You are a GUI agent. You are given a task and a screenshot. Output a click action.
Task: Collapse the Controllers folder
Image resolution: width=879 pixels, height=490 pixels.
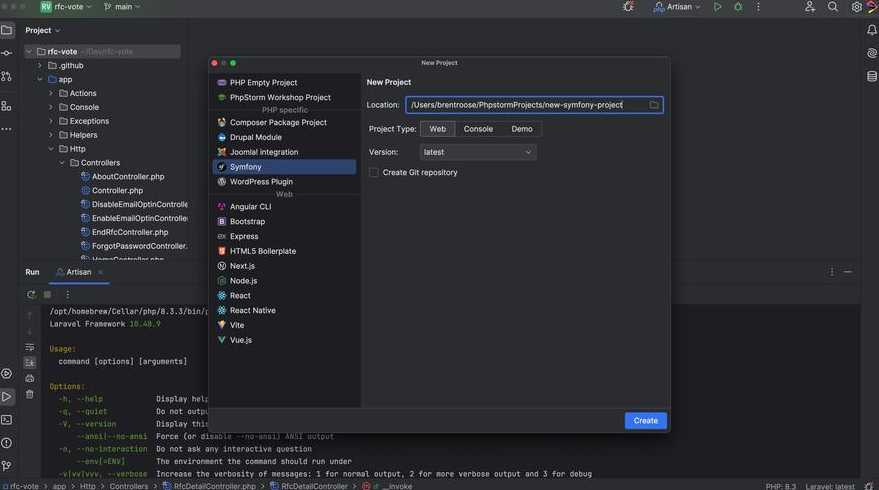point(62,163)
